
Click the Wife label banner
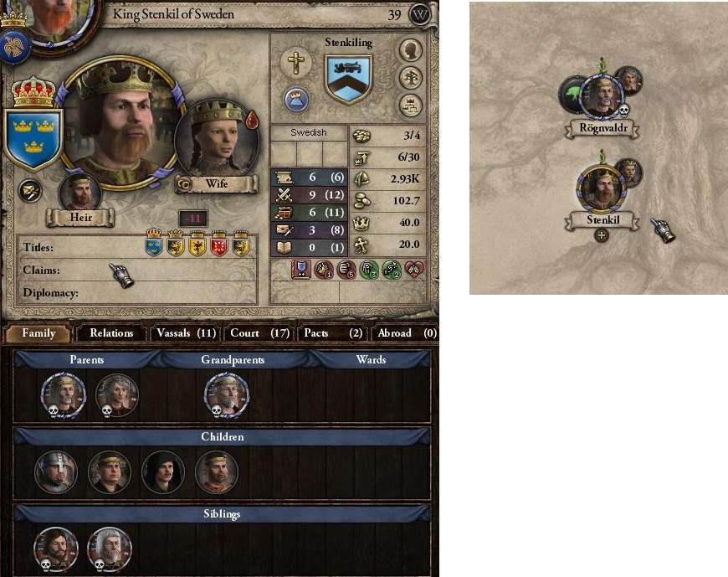click(217, 184)
